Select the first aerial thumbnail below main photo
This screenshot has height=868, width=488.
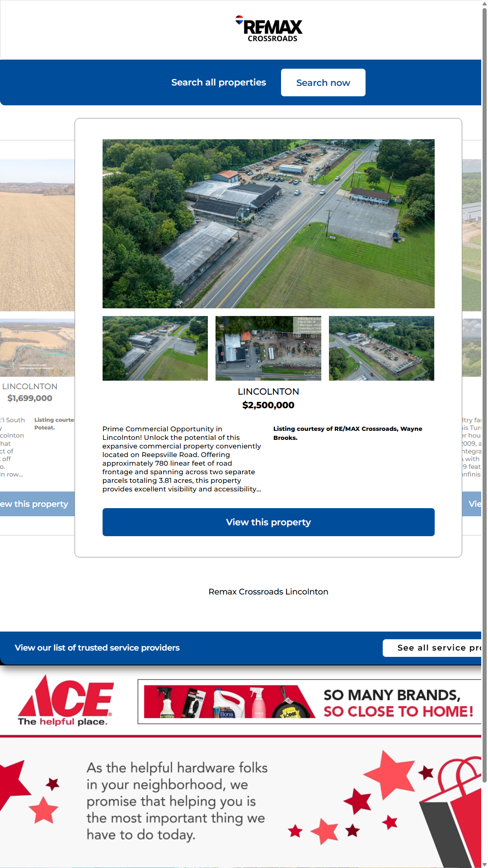[155, 348]
